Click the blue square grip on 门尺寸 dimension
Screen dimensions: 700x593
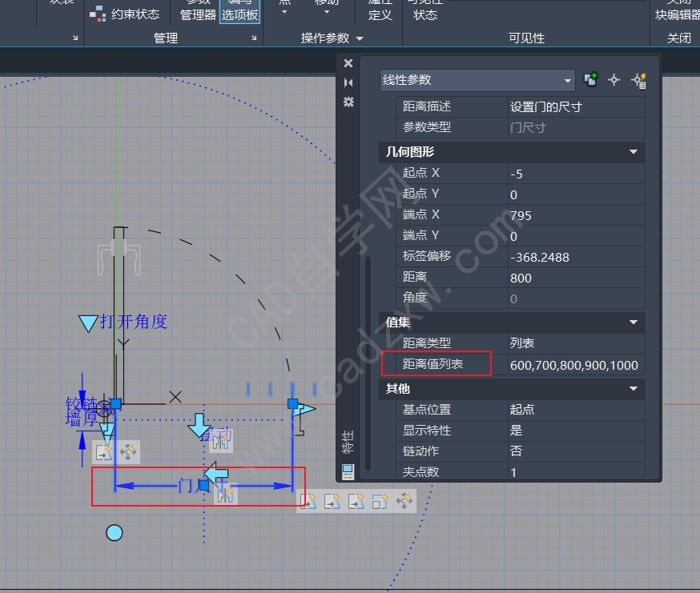pos(203,485)
